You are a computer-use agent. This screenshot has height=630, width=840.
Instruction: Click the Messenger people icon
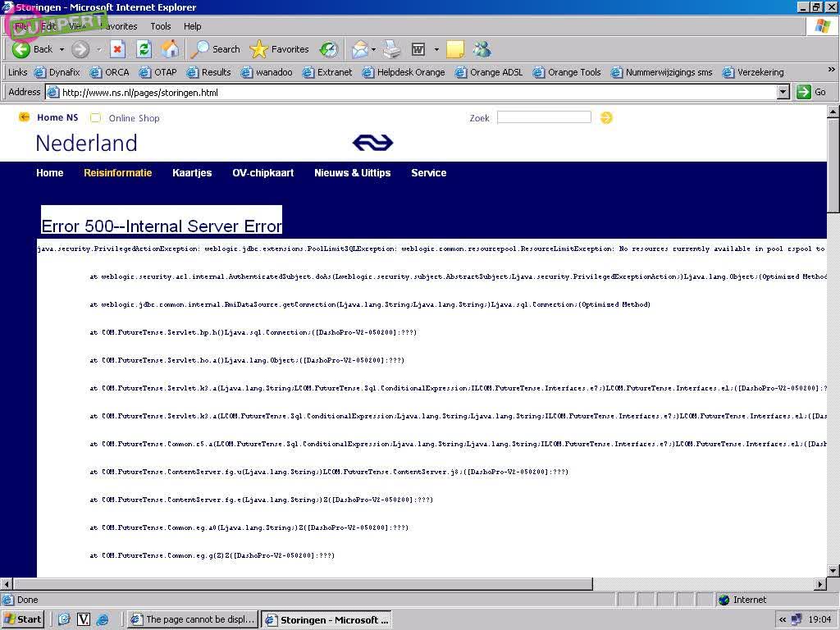tap(482, 49)
